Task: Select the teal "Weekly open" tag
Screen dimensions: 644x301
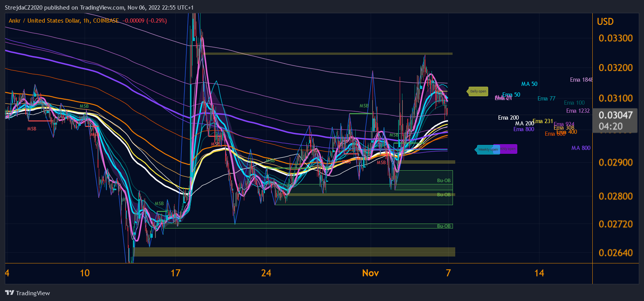Action: pos(487,150)
